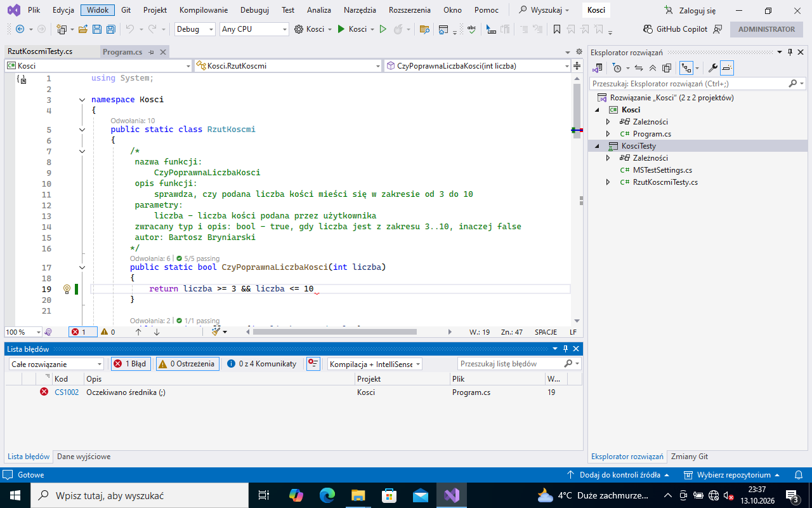Toggle Preview Selected Items in Solution Explorer

(727, 68)
